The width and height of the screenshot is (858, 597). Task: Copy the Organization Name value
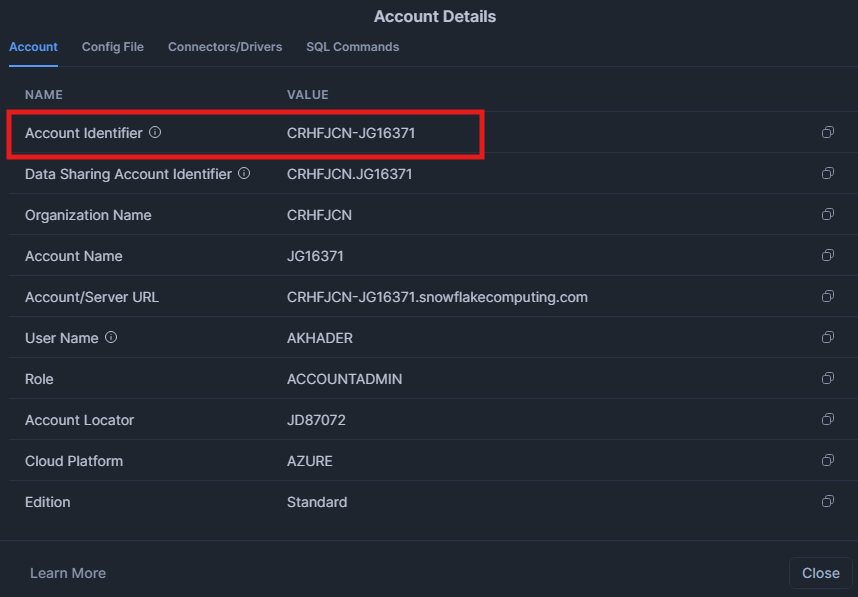tap(827, 215)
